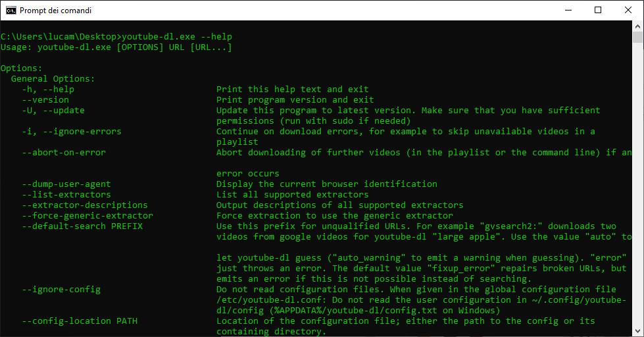Click the '--ignore-config' option
Screen dimensions: 644x337
[x=61, y=290]
